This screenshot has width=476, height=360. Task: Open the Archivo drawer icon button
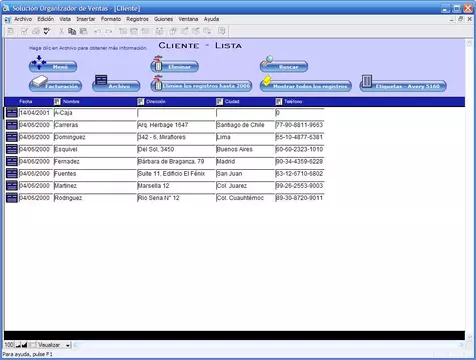coord(116,84)
